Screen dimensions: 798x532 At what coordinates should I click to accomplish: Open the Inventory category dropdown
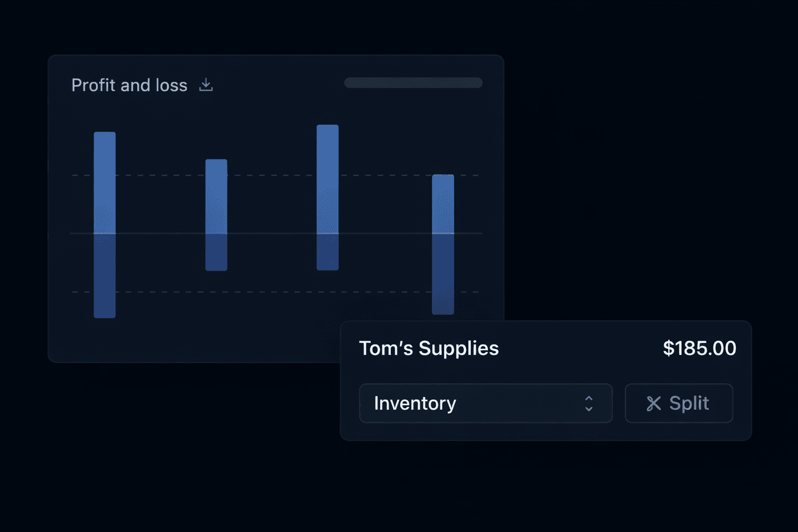[485, 403]
